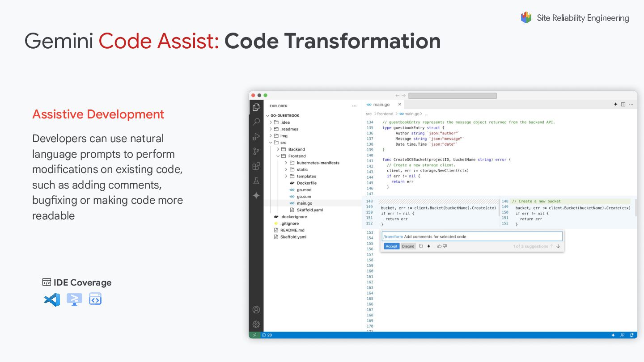The image size is (644, 362).
Task: Open Gemini Code Assist sparkle in activity bar
Action: coord(256,195)
